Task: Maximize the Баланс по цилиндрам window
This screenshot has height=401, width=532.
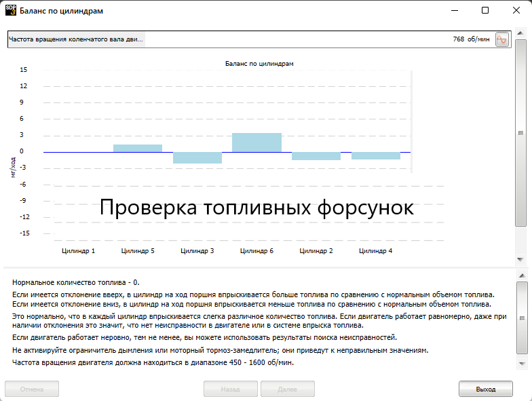Action: (x=485, y=11)
